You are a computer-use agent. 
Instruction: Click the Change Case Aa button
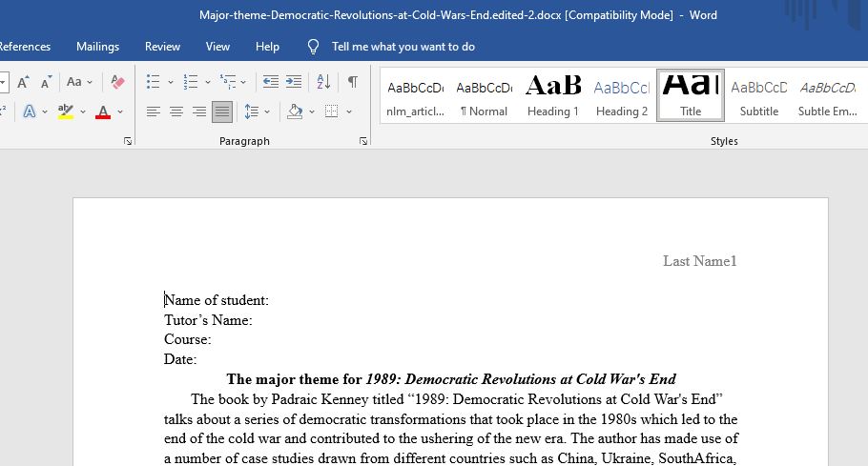click(x=74, y=82)
